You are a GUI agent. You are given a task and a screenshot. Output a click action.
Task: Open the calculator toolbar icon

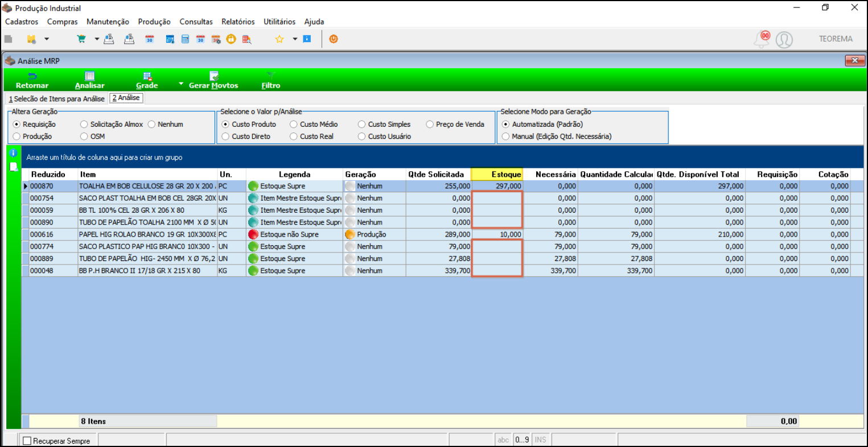tap(185, 39)
